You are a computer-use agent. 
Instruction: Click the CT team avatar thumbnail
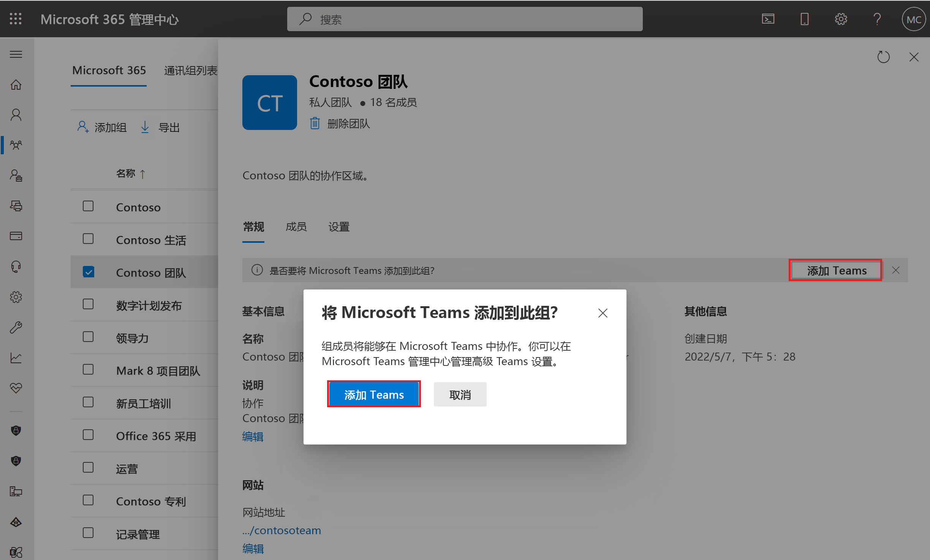269,103
